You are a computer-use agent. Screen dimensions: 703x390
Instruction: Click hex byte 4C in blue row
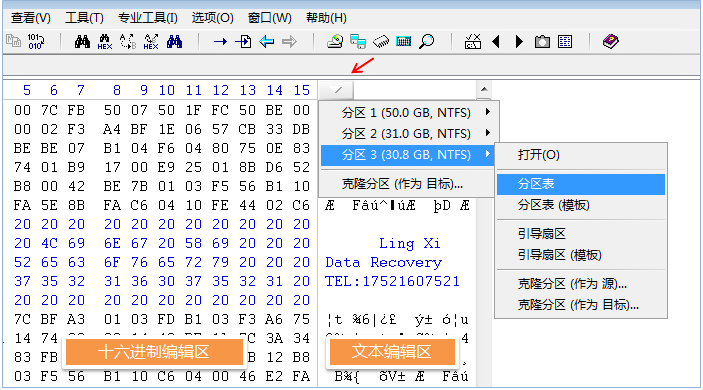49,243
